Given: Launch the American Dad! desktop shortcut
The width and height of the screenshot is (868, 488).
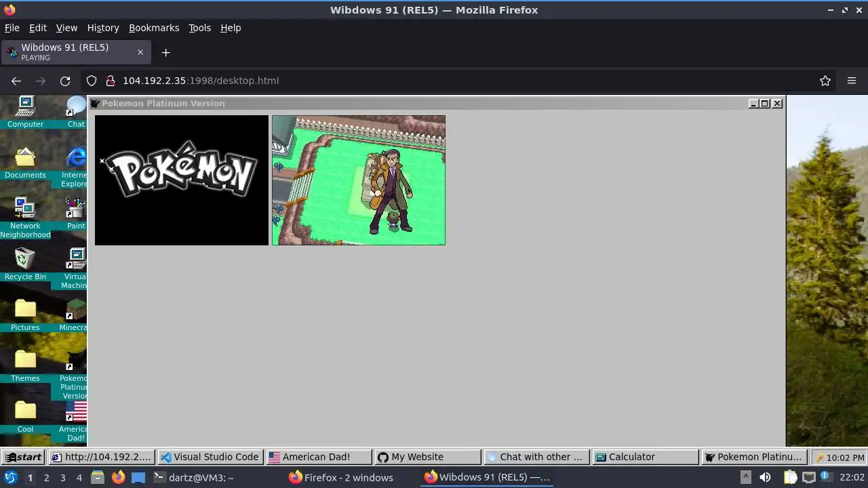Looking at the screenshot, I should 73,420.
